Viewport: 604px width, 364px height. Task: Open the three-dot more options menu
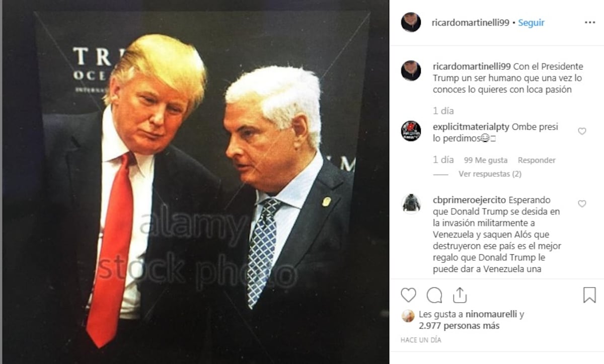point(590,23)
